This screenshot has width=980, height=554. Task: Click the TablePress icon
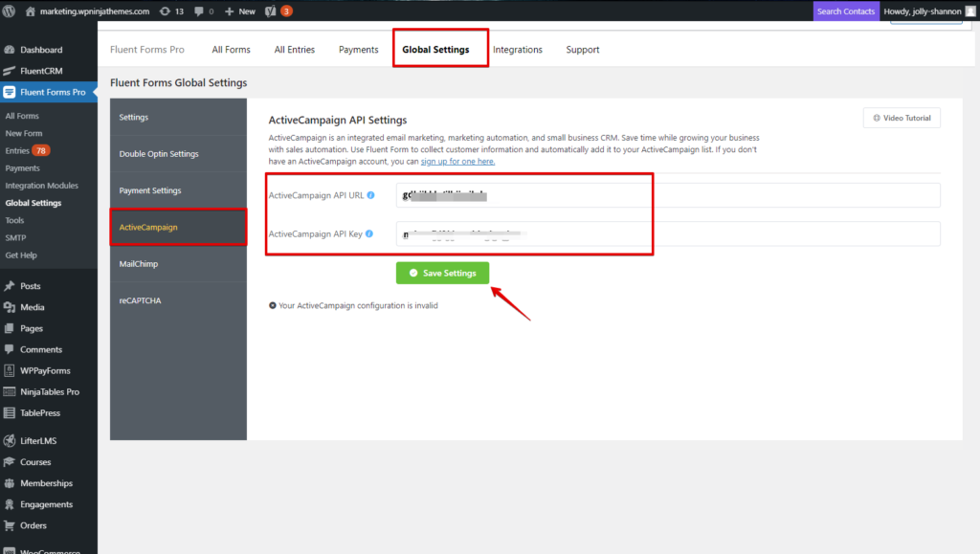pos(10,413)
